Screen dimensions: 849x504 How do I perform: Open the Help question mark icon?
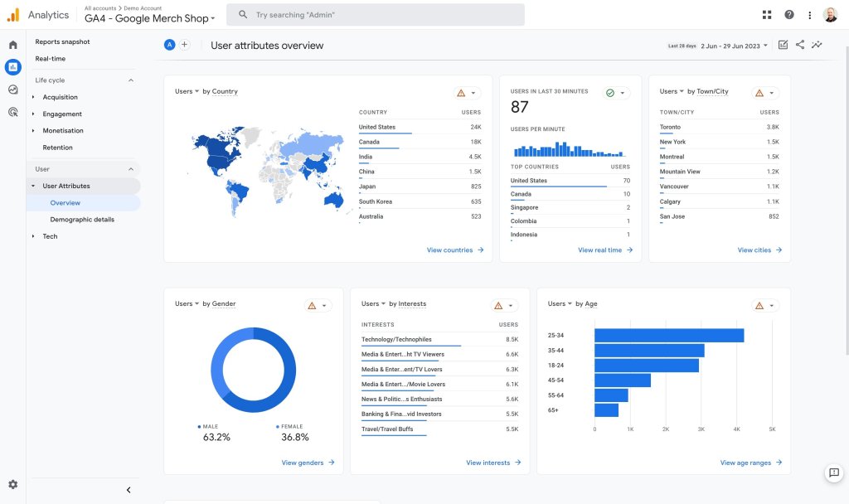point(789,15)
